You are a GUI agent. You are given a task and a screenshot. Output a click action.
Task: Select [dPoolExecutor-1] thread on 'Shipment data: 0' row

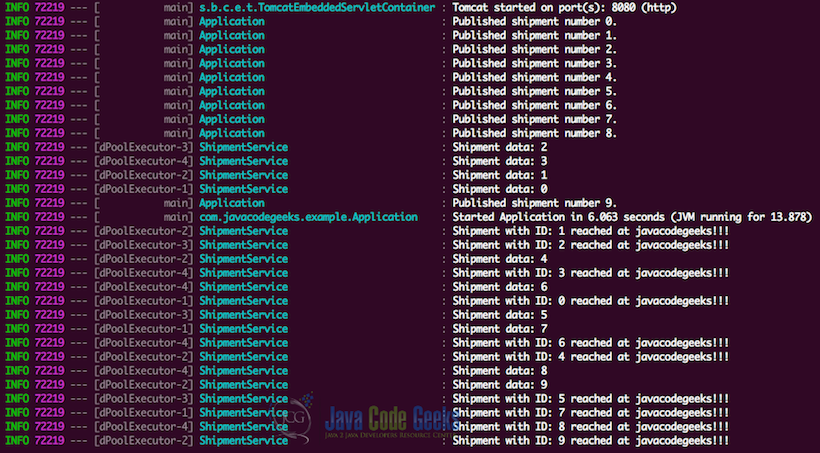144,189
